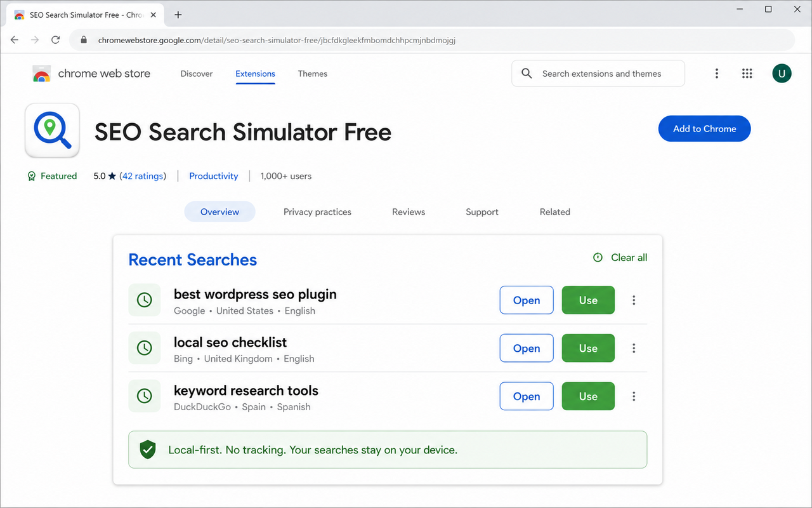This screenshot has width=812, height=508.
Task: Go to the Themes section
Action: click(313, 74)
